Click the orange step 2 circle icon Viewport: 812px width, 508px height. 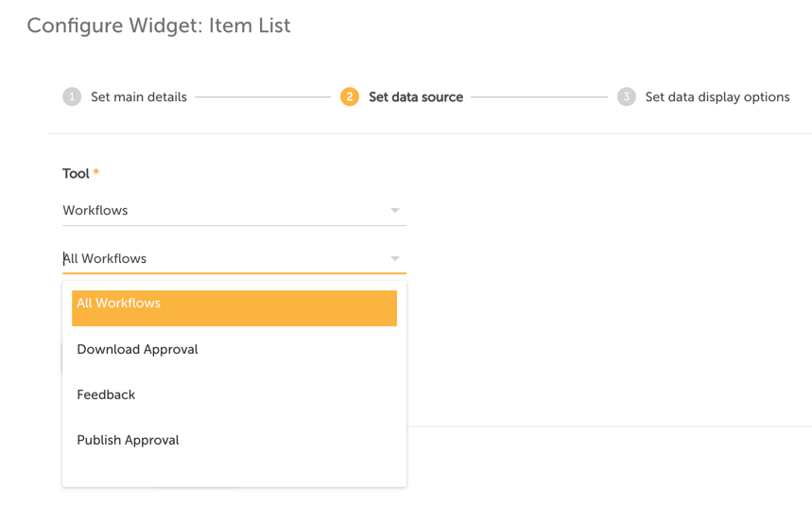click(350, 96)
